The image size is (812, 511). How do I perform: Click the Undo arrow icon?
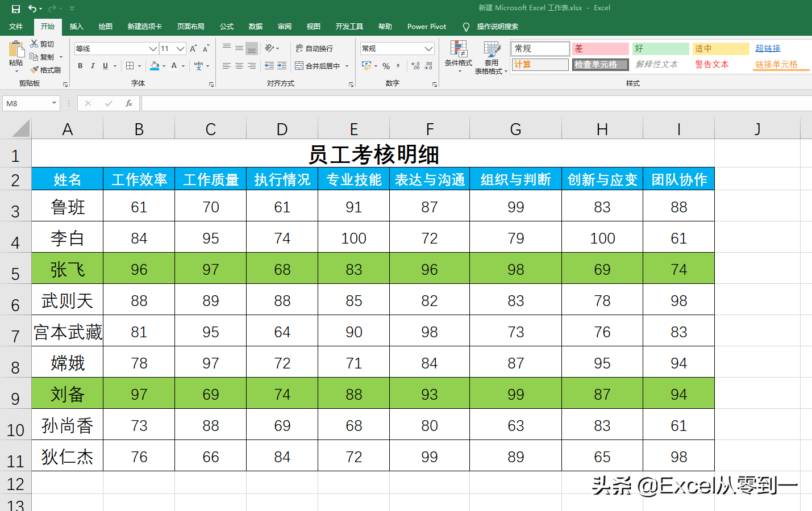click(x=32, y=9)
